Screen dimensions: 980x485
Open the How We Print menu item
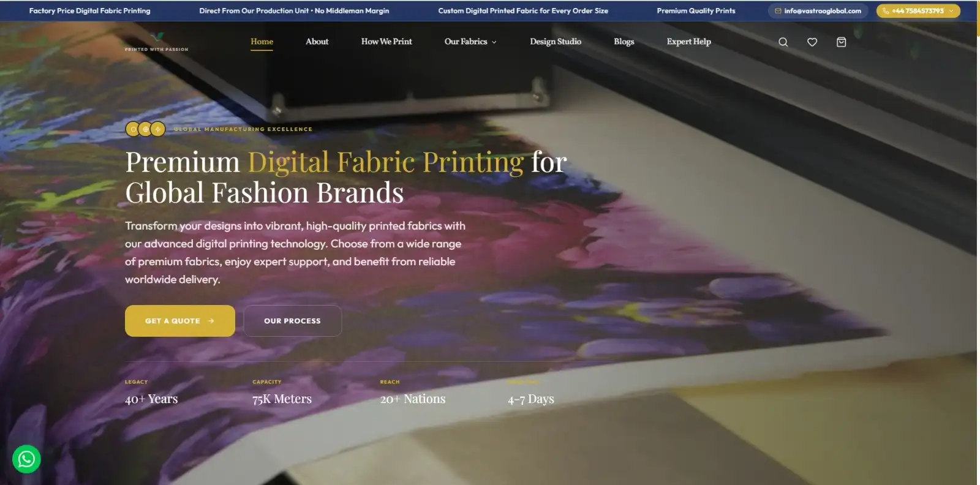[386, 42]
